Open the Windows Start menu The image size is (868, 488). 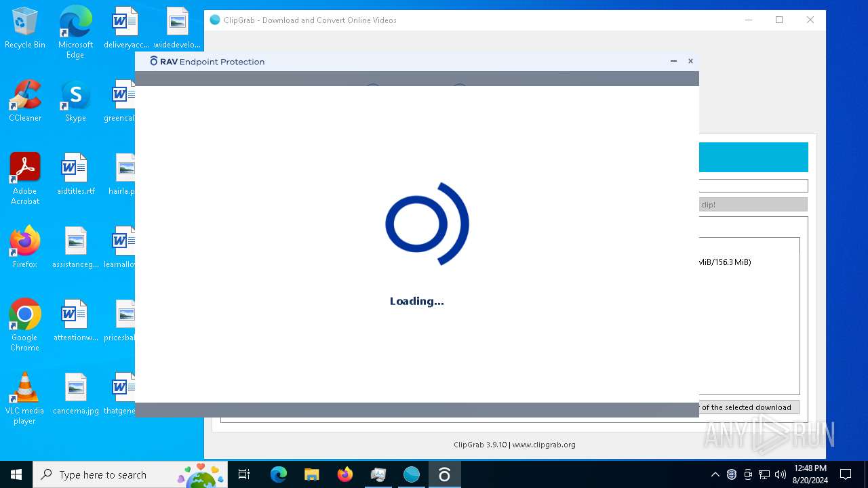pos(16,474)
